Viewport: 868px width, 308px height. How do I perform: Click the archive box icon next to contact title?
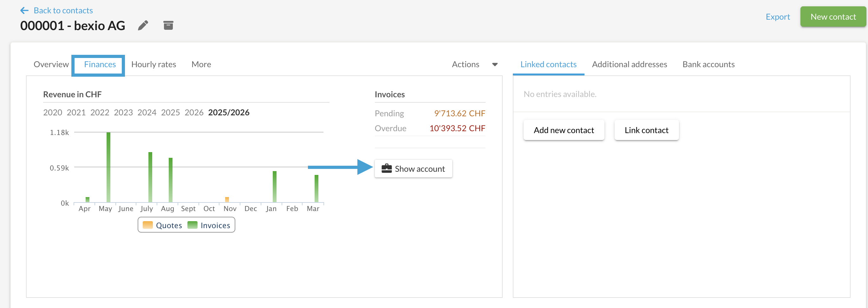168,25
